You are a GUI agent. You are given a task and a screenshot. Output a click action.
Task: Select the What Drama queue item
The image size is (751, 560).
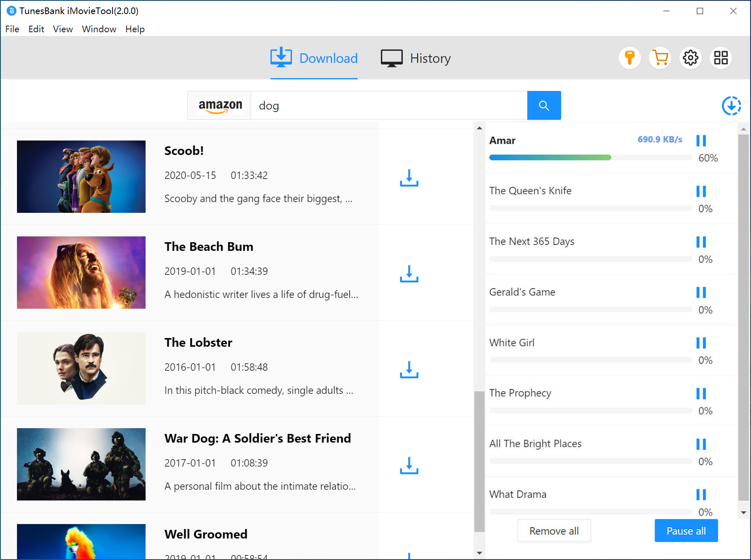(518, 494)
